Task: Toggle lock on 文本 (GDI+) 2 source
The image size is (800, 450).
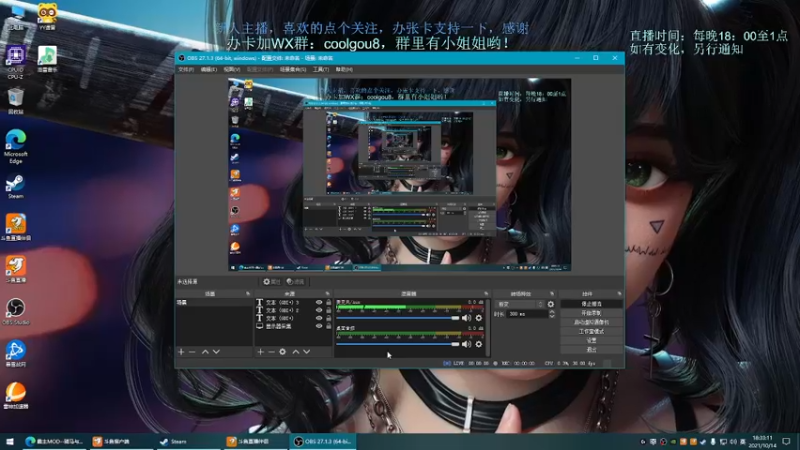Action: pyautogui.click(x=329, y=310)
